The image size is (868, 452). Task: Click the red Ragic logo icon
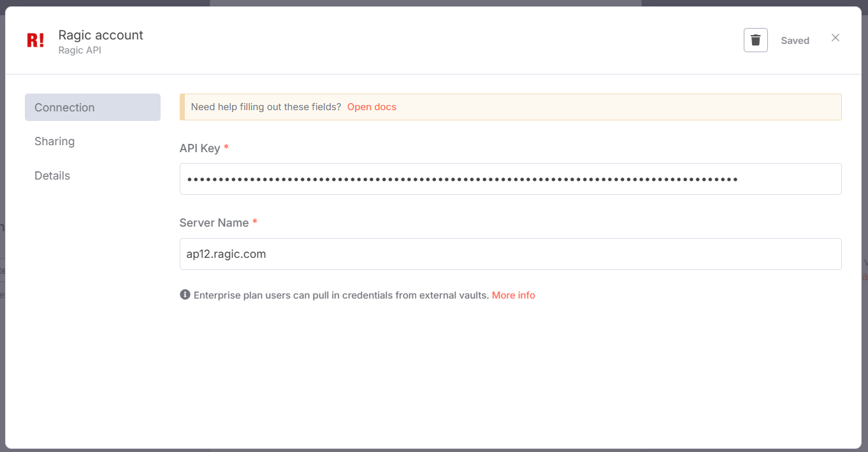point(36,41)
